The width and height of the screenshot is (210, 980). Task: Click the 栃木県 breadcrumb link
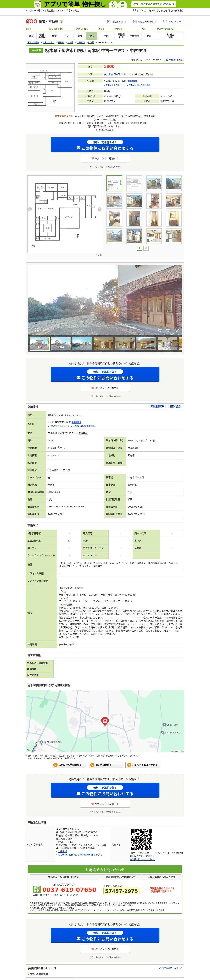click(x=70, y=43)
